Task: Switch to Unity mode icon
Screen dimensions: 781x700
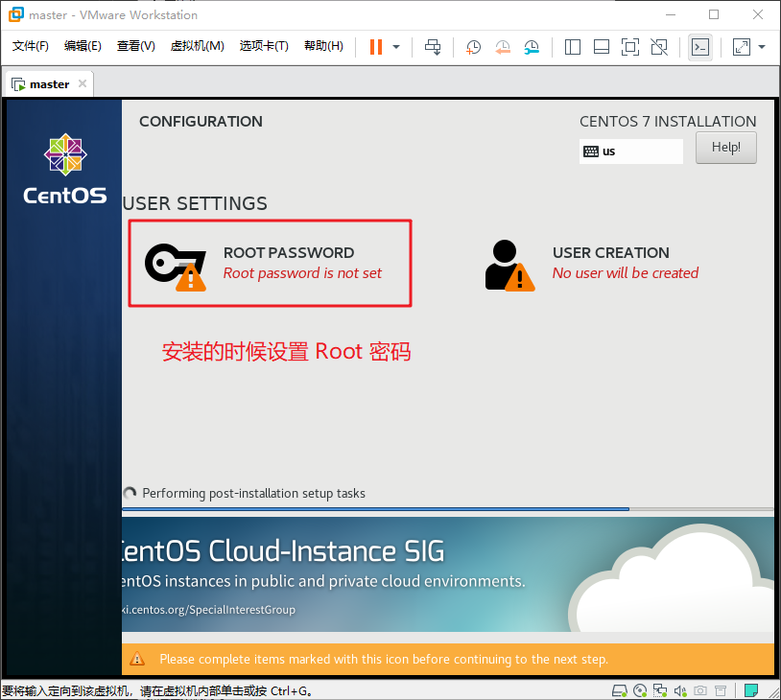Action: click(658, 47)
